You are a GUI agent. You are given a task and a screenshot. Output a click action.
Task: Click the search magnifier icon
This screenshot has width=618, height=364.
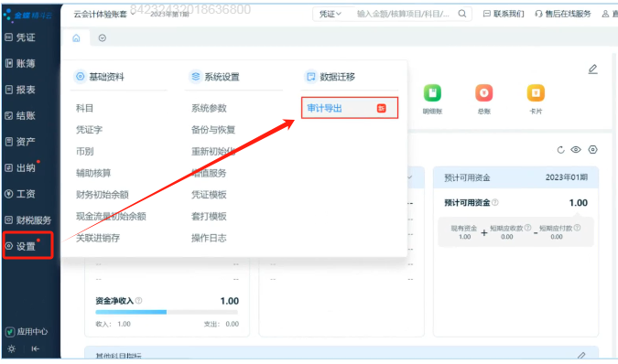tap(462, 14)
